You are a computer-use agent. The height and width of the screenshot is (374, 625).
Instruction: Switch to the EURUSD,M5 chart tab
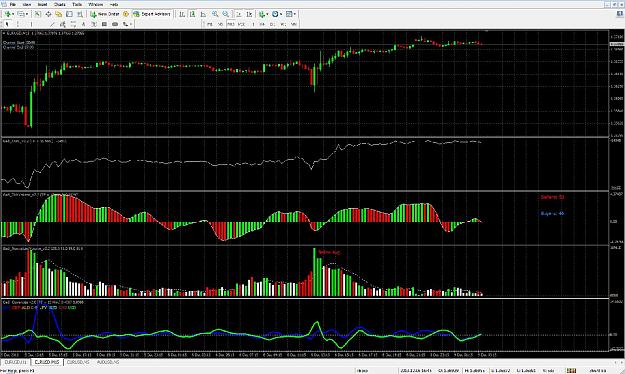coord(78,362)
